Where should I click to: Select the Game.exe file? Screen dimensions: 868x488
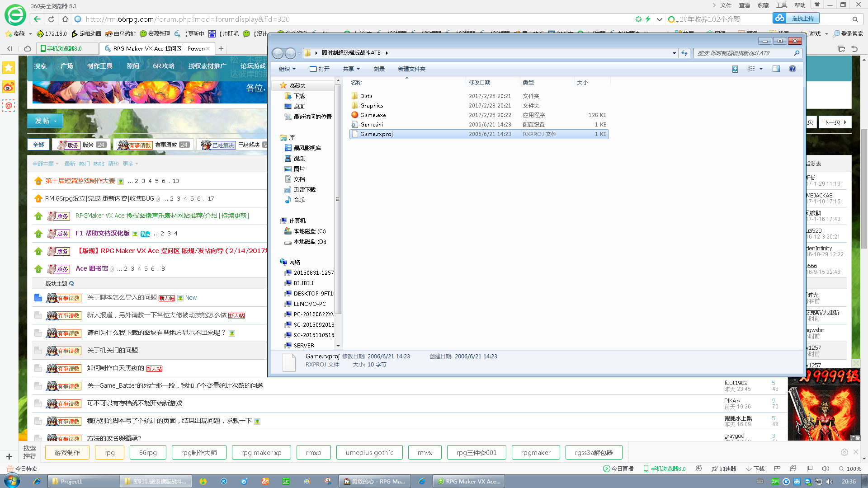pyautogui.click(x=373, y=115)
